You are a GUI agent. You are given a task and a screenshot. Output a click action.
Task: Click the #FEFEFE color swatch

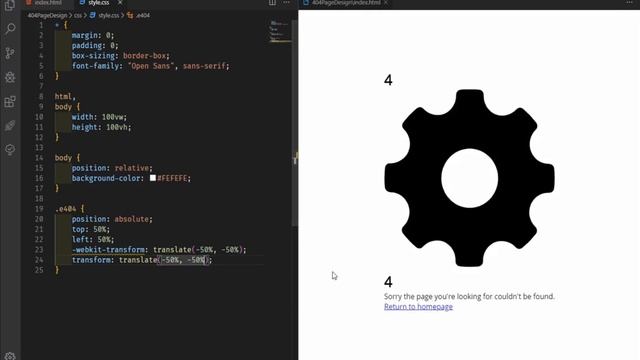point(153,178)
